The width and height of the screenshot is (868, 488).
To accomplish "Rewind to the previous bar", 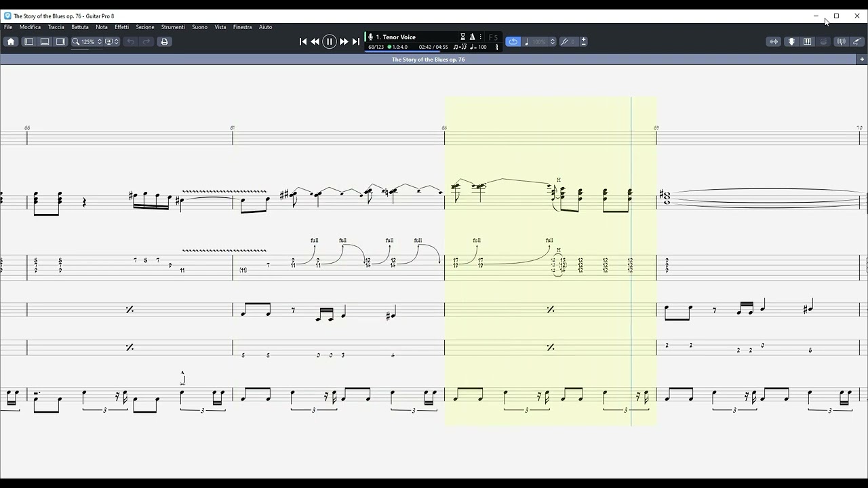I will pos(315,41).
